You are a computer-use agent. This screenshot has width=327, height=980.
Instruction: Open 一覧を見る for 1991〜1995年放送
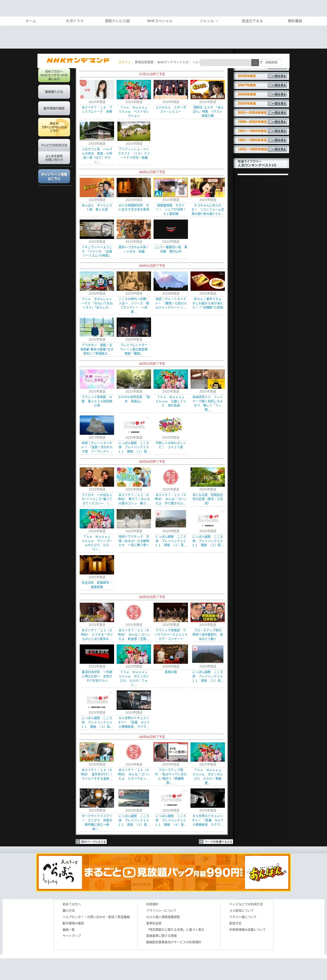point(277,131)
